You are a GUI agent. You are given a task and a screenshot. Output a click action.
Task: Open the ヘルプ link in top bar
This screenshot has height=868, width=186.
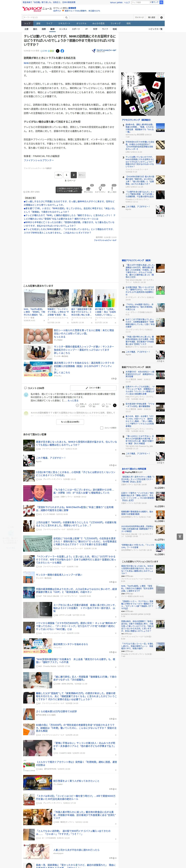(127, 2)
